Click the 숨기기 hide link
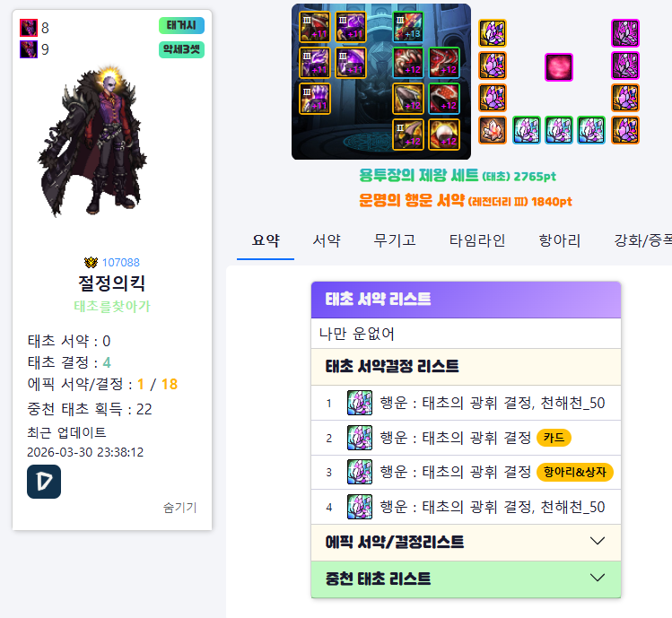 pos(179,508)
